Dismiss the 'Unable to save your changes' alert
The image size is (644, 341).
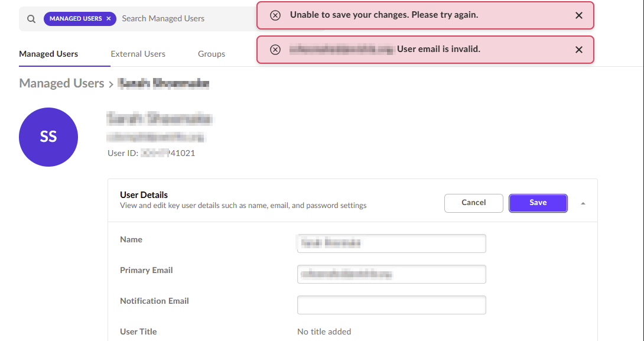point(578,15)
